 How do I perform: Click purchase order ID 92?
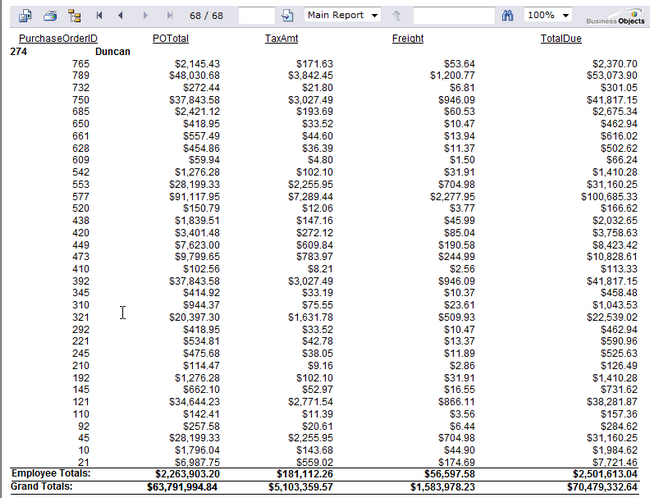tap(83, 426)
